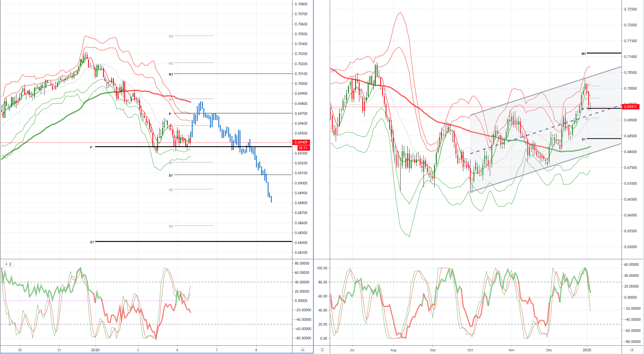Click the 0.70000 level on left price scale
Viewport: 644px width, 354px height.
(x=301, y=84)
